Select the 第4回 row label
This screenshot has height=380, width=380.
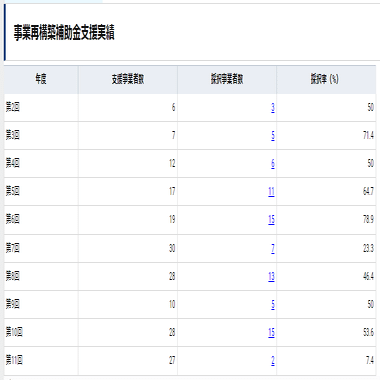13,163
